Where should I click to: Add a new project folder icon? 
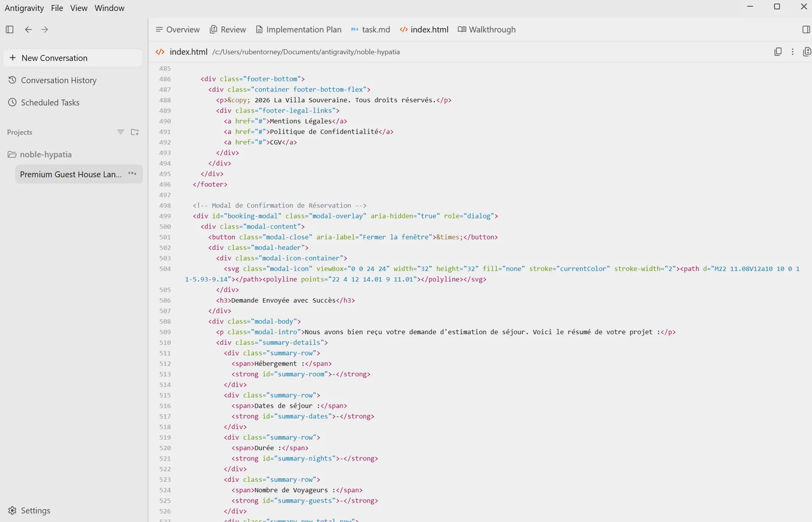[x=135, y=132]
